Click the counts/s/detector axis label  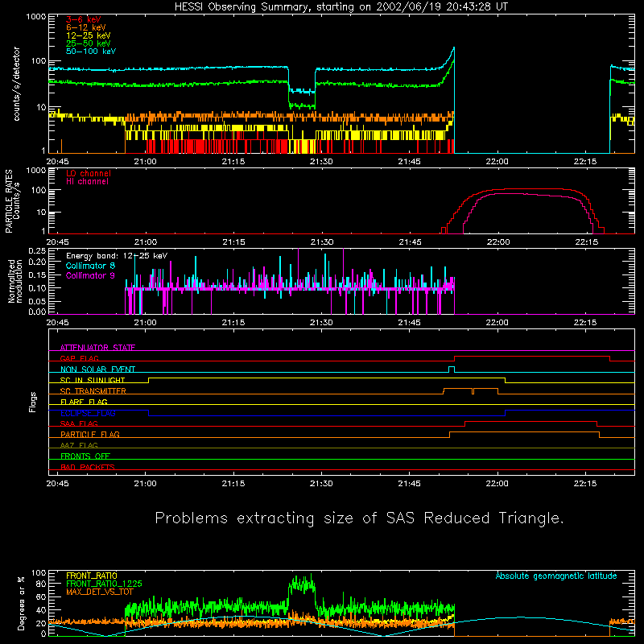point(17,84)
